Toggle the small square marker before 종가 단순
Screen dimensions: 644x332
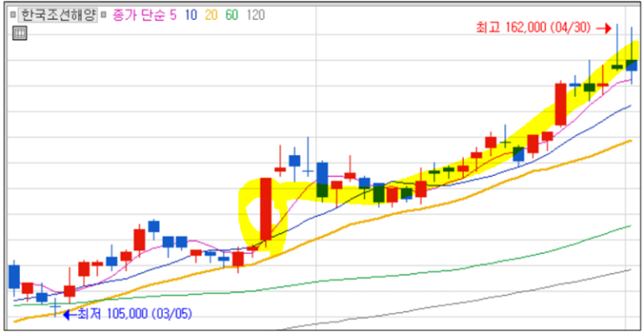click(104, 16)
